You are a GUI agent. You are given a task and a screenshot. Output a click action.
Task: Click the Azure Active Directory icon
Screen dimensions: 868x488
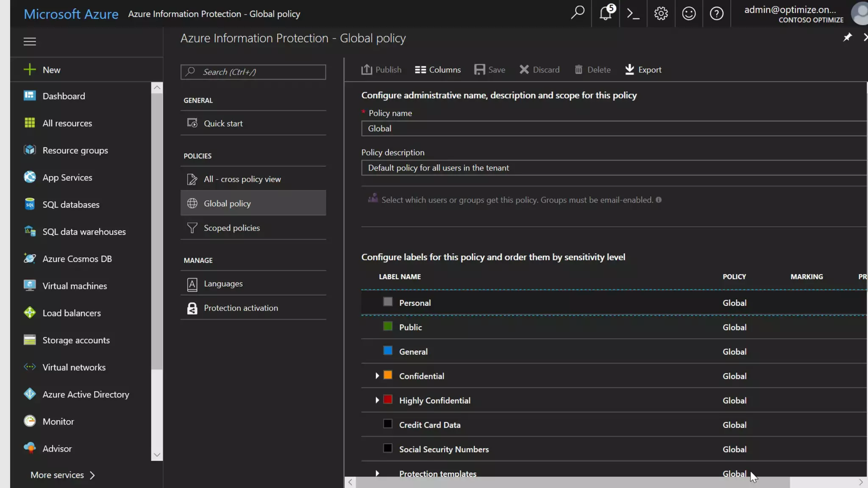click(30, 394)
